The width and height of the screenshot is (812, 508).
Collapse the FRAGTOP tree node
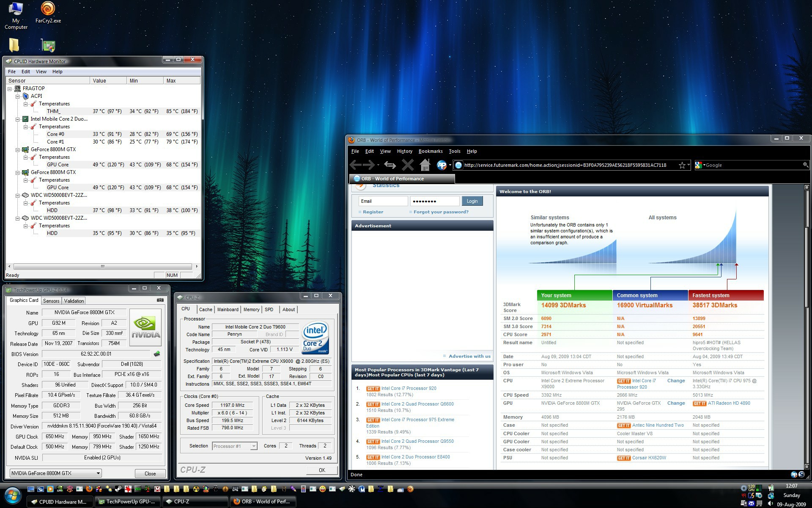tap(10, 88)
